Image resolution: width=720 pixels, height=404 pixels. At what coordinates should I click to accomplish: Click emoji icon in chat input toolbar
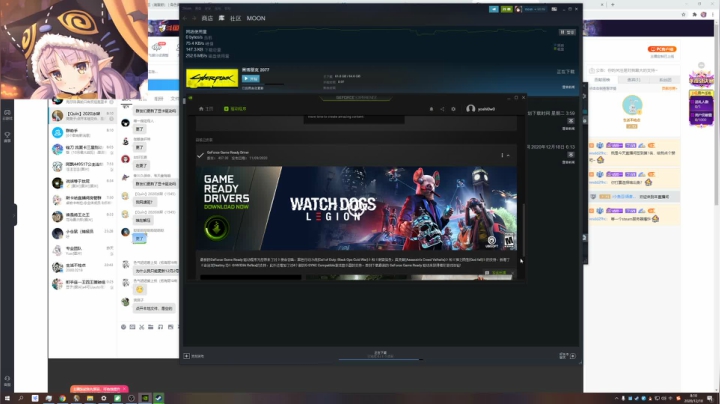(x=124, y=327)
